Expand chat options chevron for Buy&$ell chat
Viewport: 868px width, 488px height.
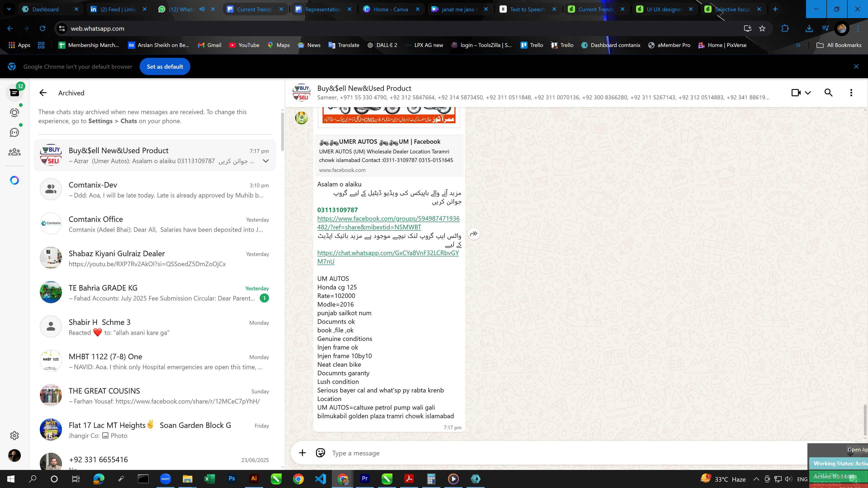(x=266, y=161)
